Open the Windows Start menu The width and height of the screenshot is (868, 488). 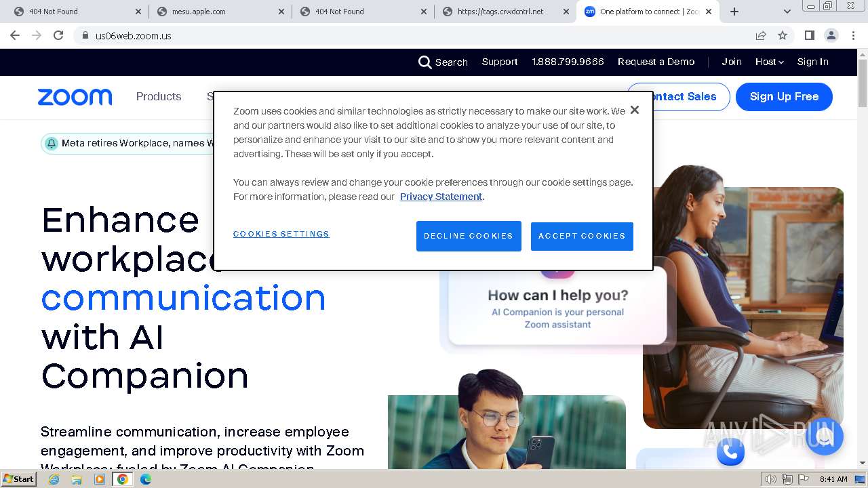pyautogui.click(x=18, y=479)
